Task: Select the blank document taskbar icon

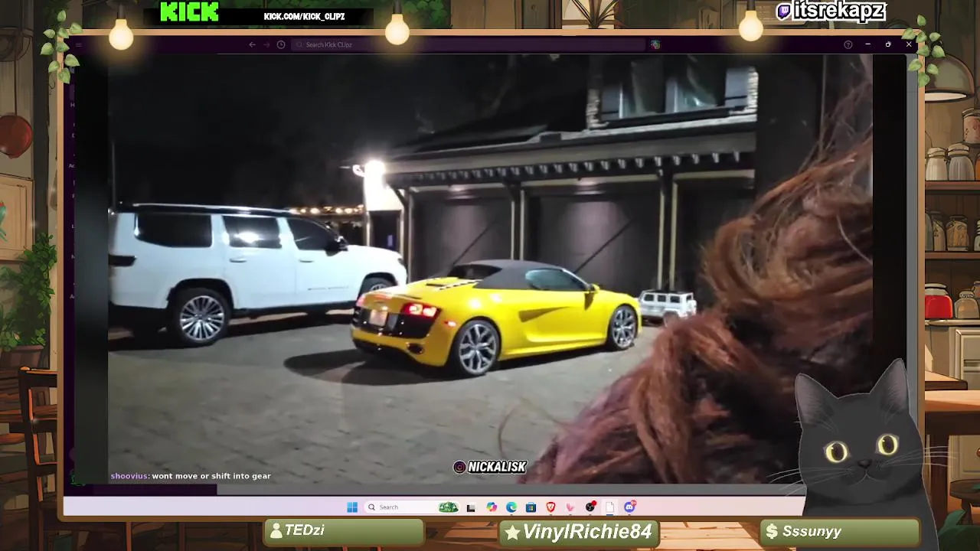Action: pos(610,507)
